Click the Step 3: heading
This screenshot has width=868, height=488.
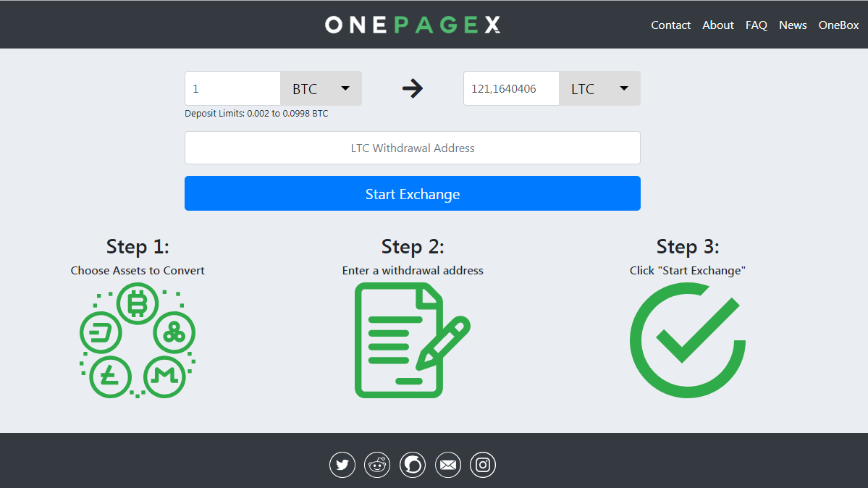click(x=688, y=246)
